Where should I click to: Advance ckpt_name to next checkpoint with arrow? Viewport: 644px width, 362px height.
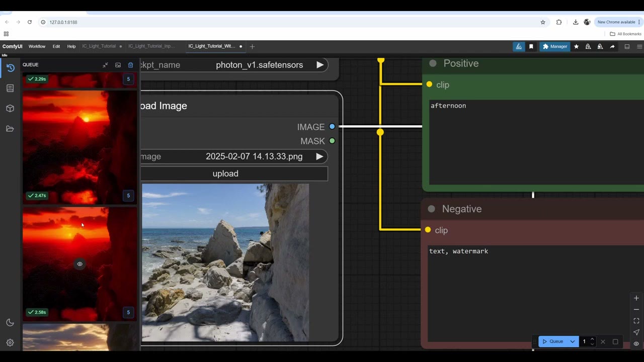pos(320,65)
